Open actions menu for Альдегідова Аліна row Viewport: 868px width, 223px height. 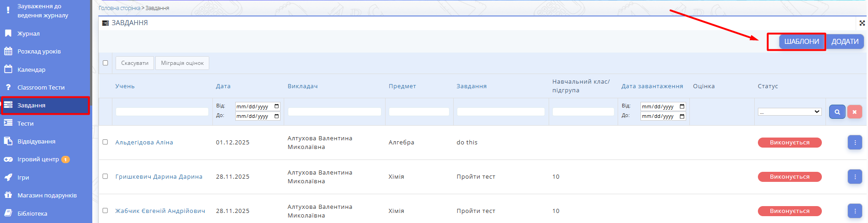pyautogui.click(x=854, y=143)
